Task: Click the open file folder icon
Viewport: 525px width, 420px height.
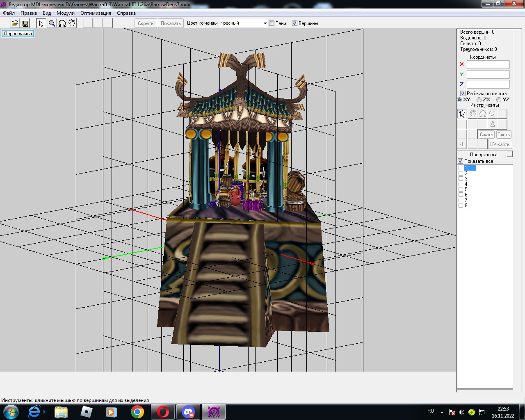Action: 15,23
